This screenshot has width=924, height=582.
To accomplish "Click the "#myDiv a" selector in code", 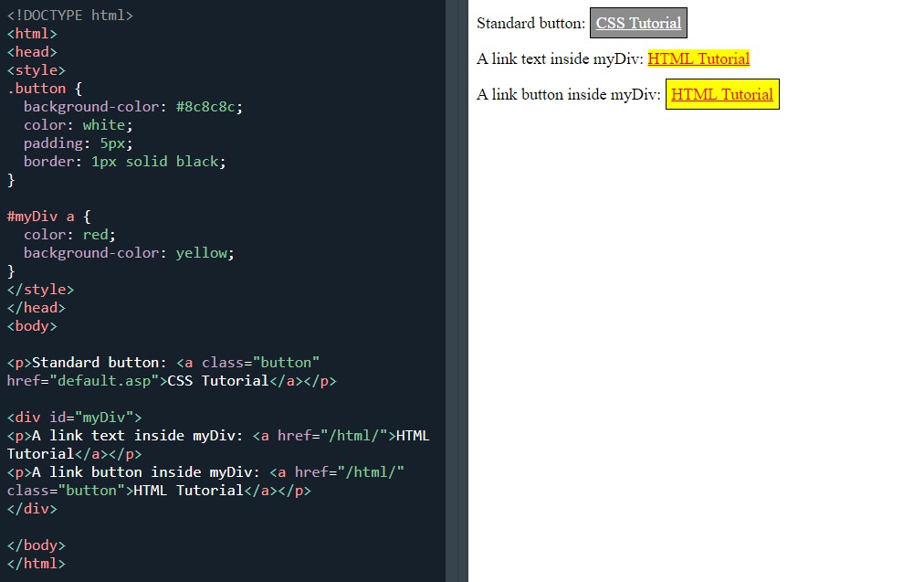I will [41, 217].
